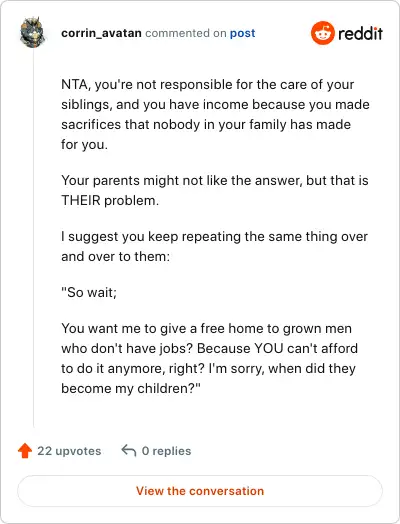Click the '22 upvotes' count
Viewport: 400px width, 524px height.
69,451
